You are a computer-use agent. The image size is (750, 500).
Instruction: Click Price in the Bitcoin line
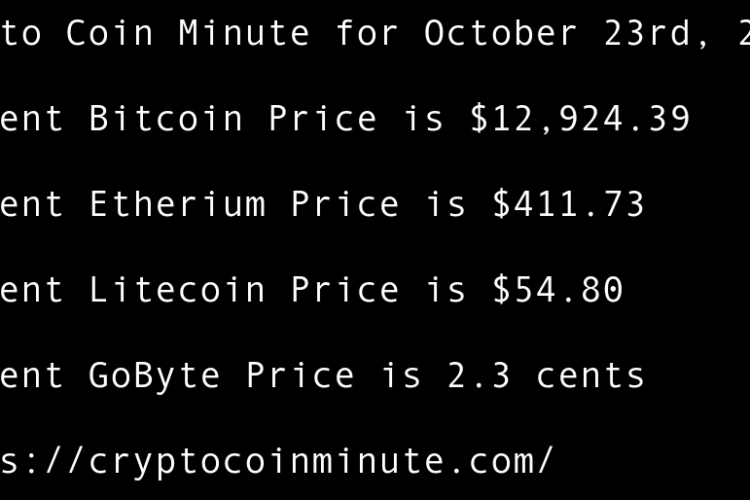(323, 119)
